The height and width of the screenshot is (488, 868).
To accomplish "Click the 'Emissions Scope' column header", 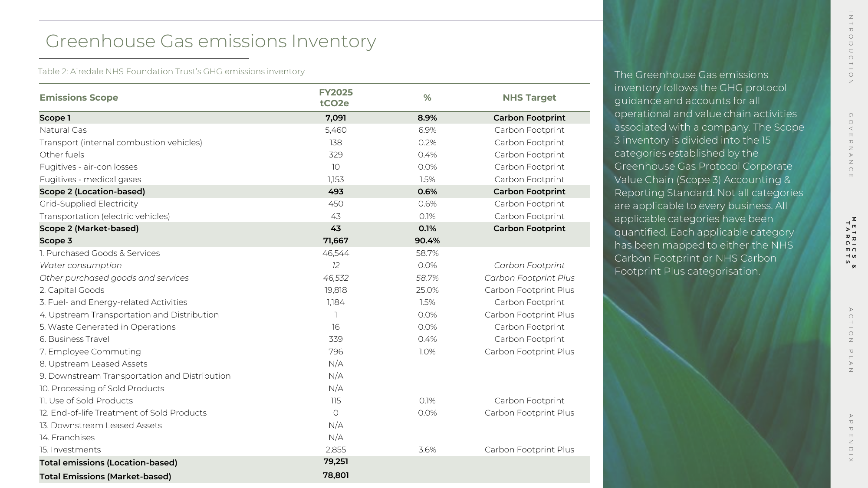I will 79,98.
